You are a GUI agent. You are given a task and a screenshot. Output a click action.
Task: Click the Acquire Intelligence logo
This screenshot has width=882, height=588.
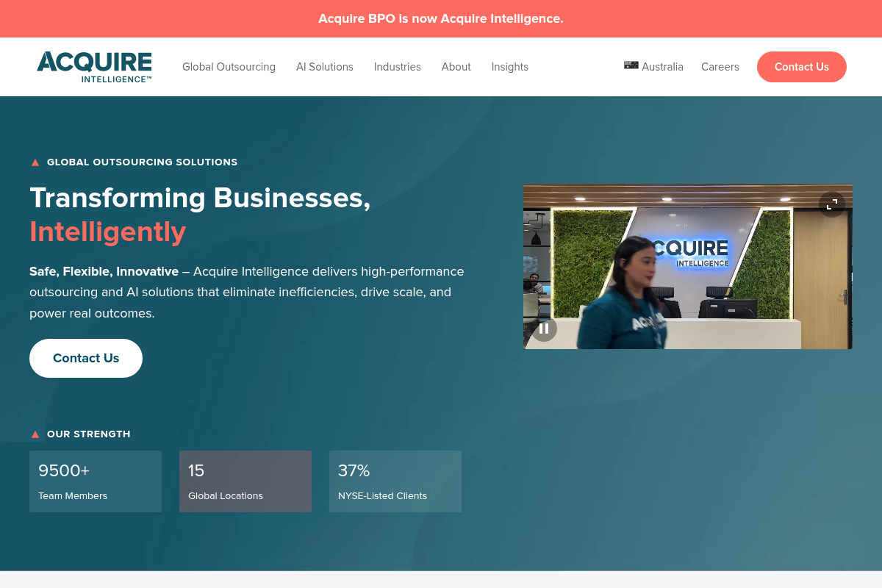[94, 67]
